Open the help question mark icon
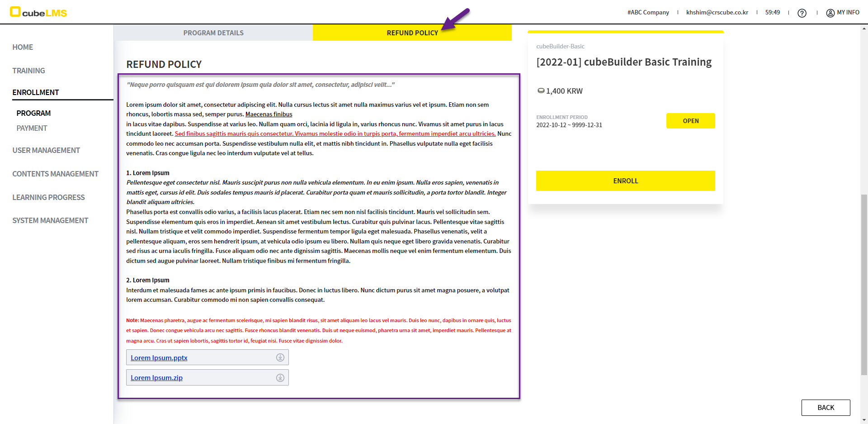This screenshot has width=868, height=424. click(x=802, y=13)
